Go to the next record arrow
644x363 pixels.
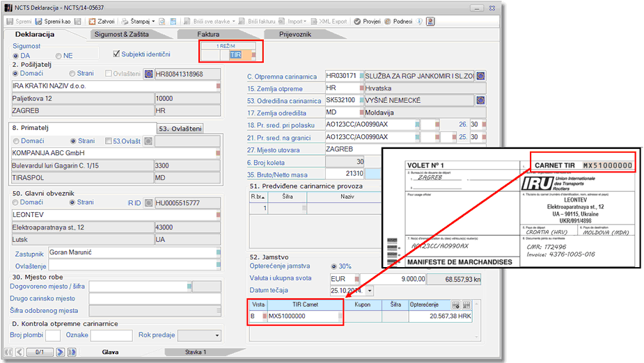61,352
